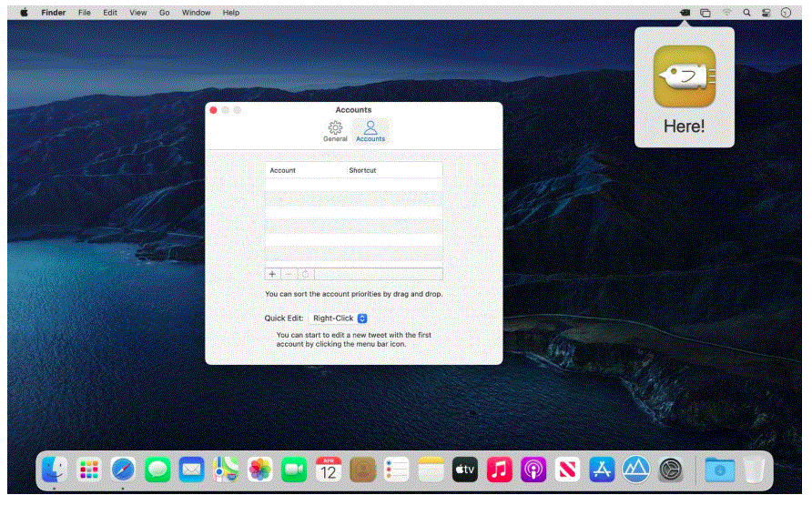Click the 'Quick Edit:' label

point(284,318)
